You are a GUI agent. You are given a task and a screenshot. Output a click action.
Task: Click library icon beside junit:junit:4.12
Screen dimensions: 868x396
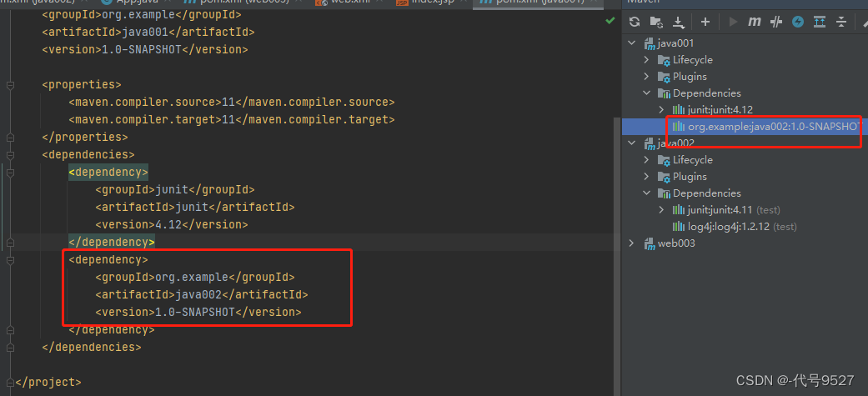click(679, 110)
